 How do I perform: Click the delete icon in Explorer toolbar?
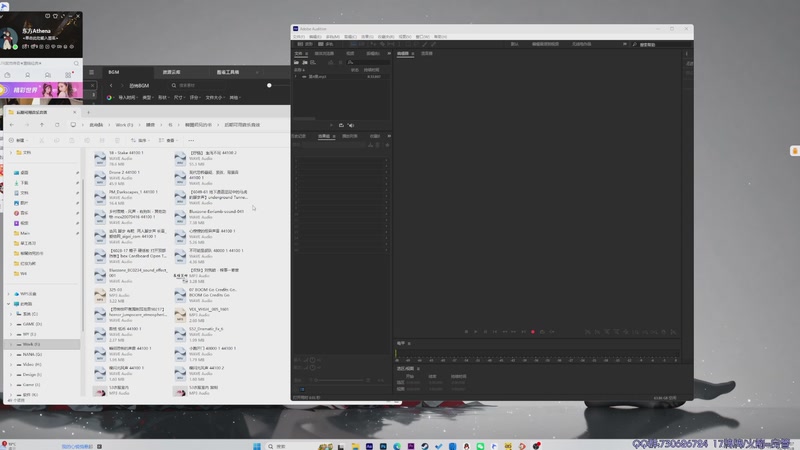click(x=117, y=140)
